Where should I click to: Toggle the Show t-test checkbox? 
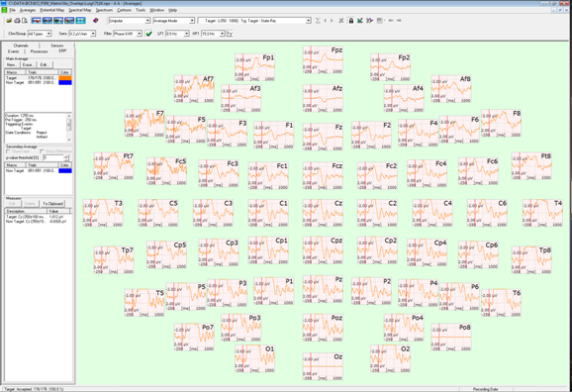point(8,151)
